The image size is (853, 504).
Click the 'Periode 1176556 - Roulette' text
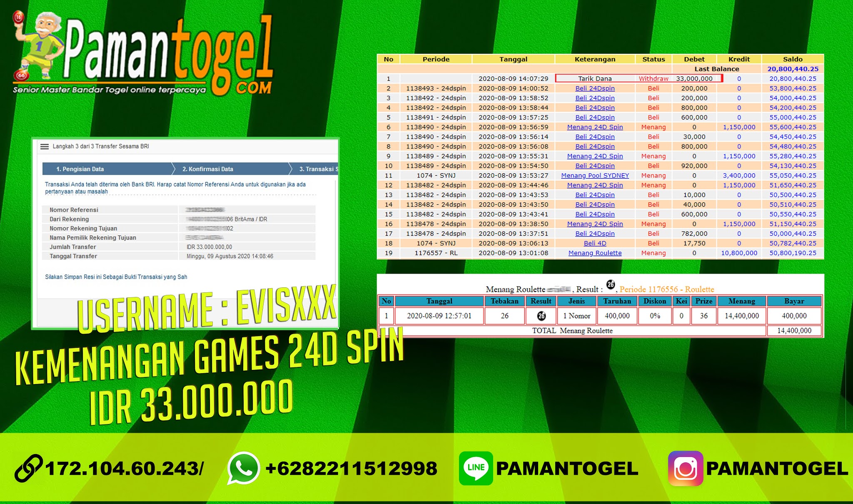(x=666, y=289)
